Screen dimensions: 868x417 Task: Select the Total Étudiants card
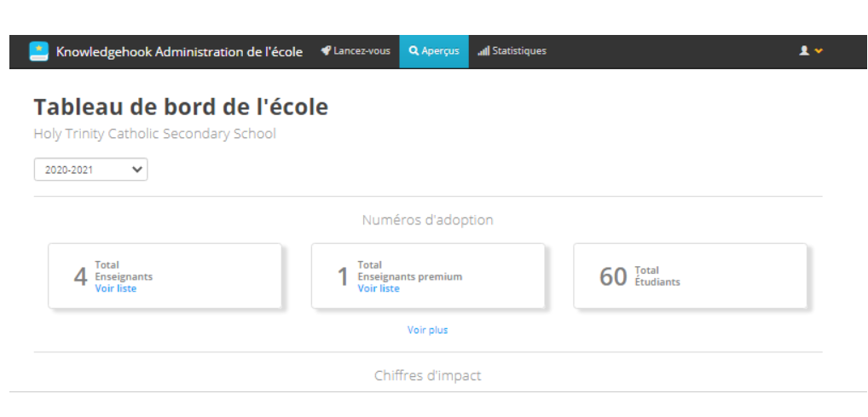(691, 275)
